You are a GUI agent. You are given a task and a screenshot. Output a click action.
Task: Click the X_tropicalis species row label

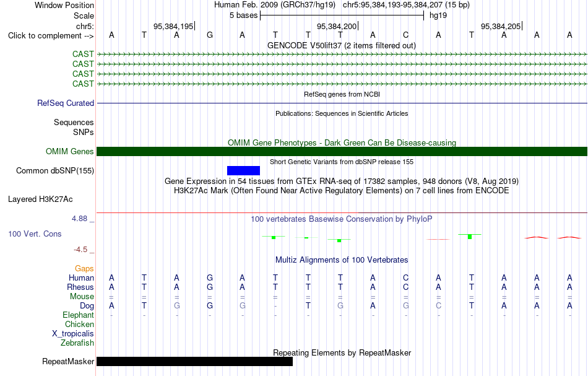tap(73, 334)
